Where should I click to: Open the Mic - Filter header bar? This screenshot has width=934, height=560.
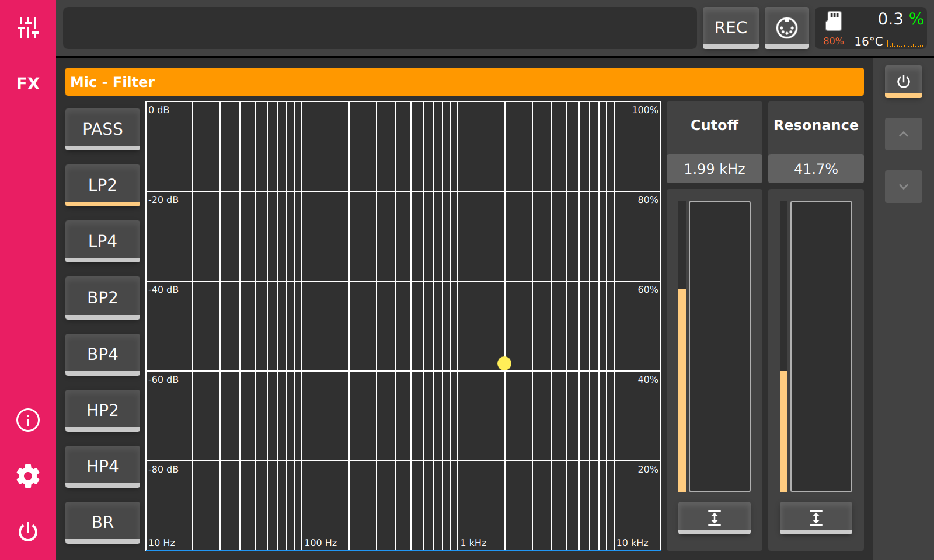(465, 82)
